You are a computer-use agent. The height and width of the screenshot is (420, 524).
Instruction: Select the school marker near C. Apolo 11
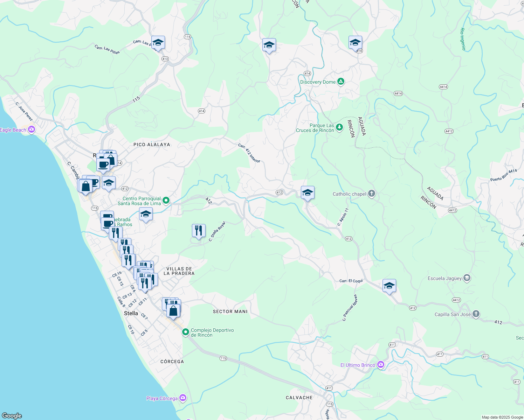coord(308,192)
